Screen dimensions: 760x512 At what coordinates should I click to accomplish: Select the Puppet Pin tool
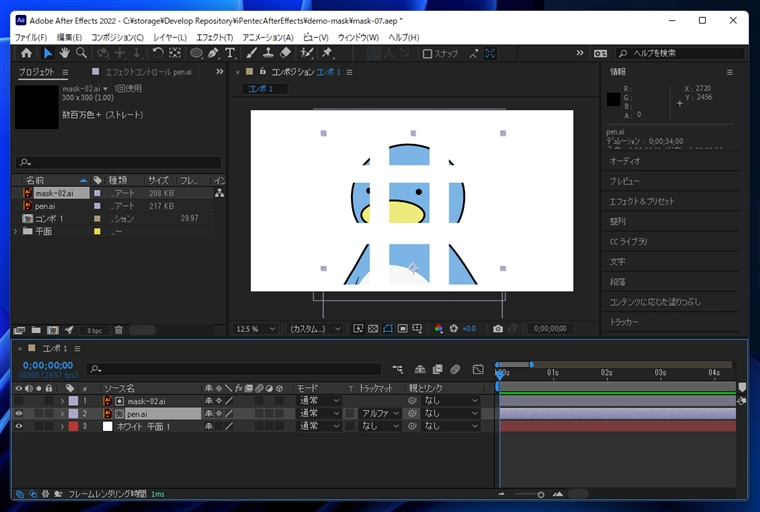pos(327,53)
